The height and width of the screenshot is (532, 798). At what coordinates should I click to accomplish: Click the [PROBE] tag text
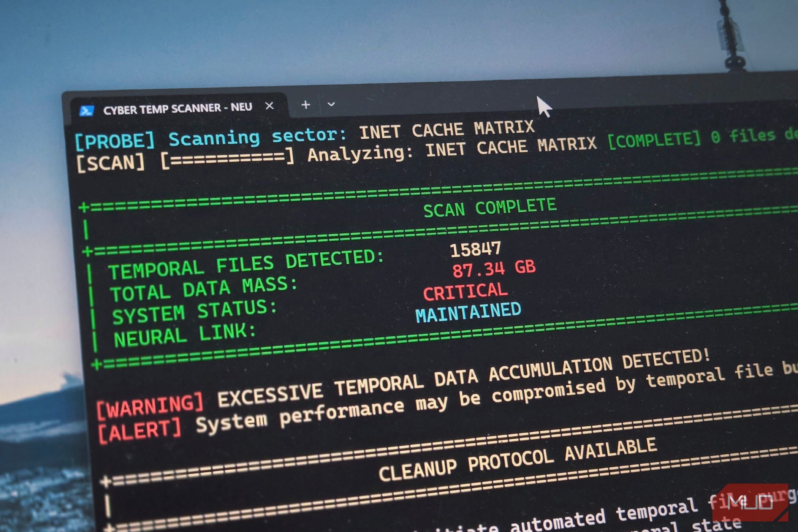click(x=115, y=141)
